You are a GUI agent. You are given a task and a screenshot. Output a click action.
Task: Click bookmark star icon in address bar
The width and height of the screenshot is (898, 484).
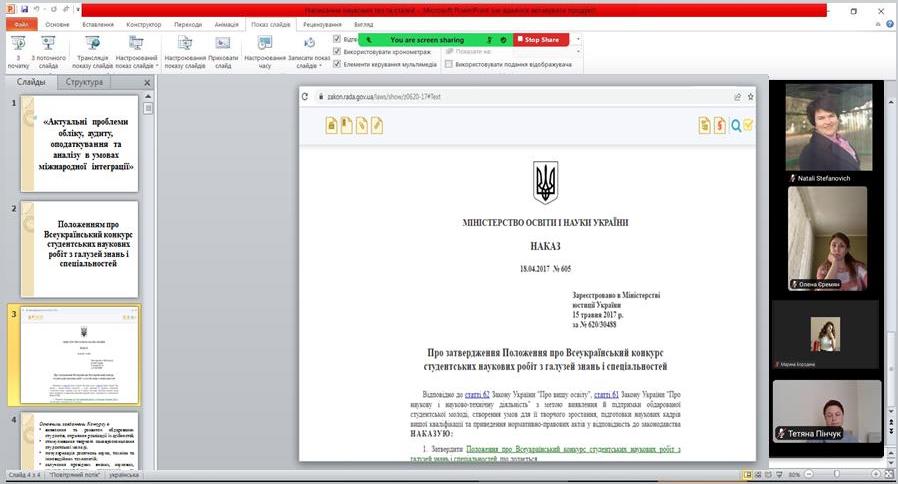click(750, 97)
